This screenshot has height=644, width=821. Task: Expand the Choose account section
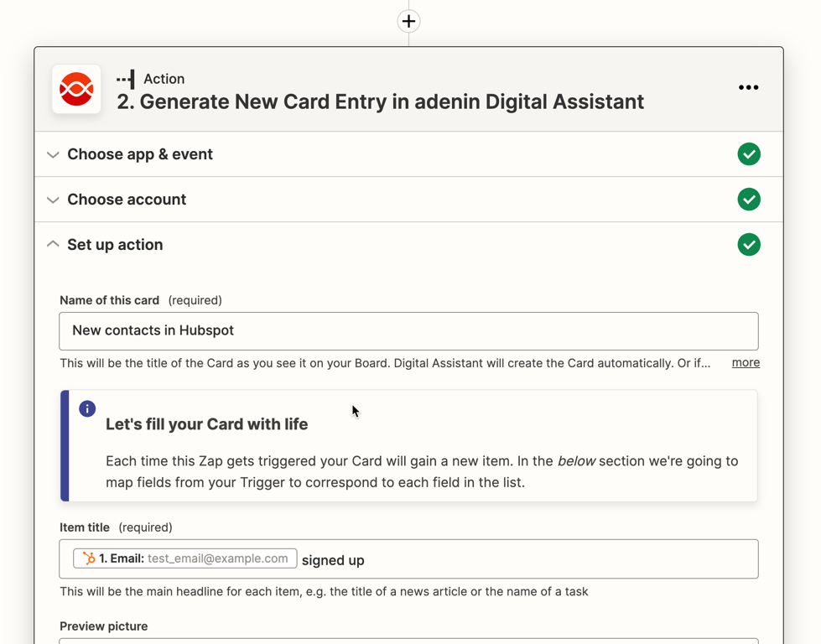tap(408, 200)
